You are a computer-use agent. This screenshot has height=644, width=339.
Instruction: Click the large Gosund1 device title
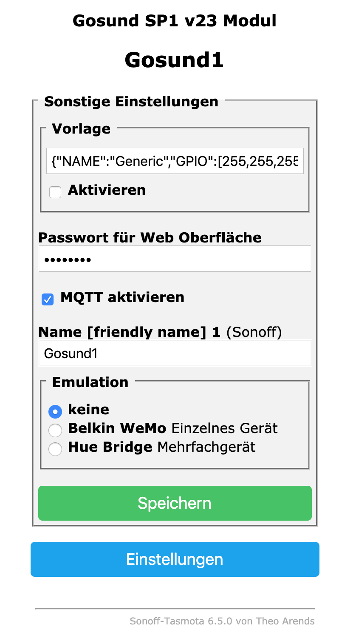pyautogui.click(x=174, y=60)
